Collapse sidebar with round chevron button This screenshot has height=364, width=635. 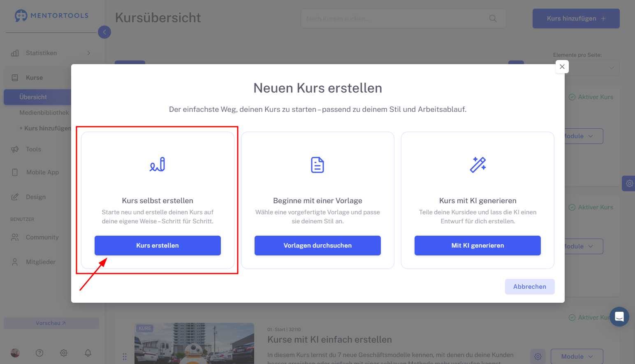pos(104,32)
